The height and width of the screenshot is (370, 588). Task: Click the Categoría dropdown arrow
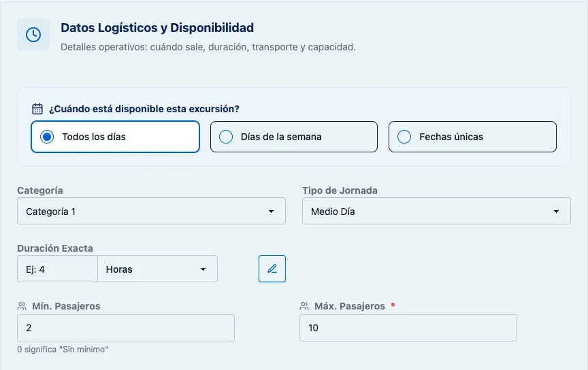[x=271, y=212]
